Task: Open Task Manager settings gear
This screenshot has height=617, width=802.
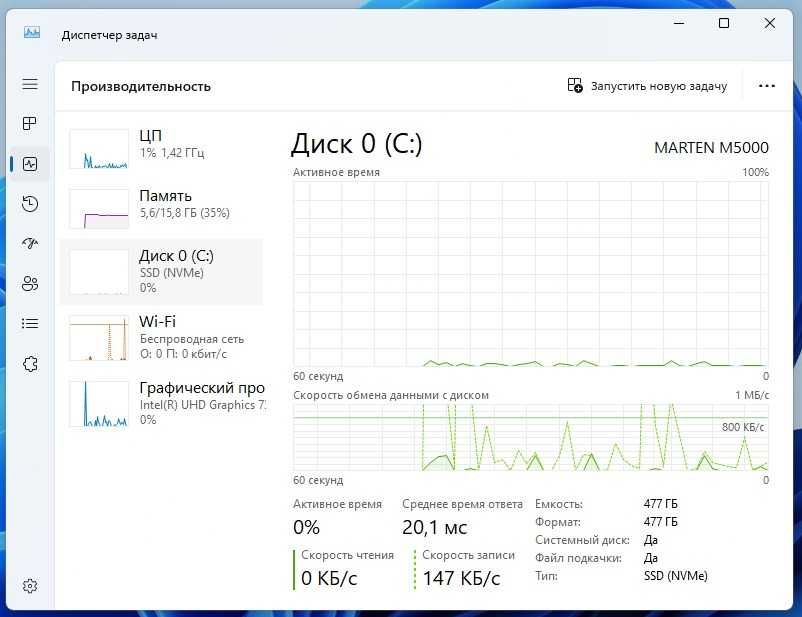Action: point(30,586)
